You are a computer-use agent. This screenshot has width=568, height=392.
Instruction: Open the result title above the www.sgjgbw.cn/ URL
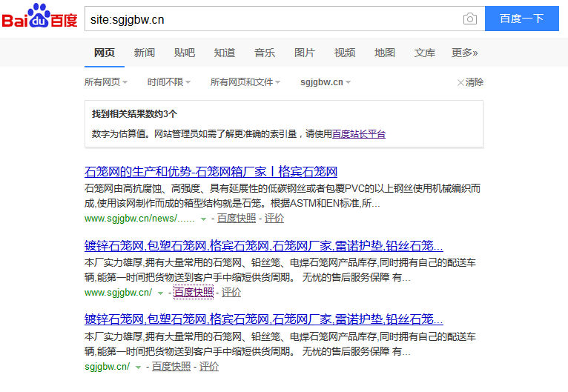264,246
